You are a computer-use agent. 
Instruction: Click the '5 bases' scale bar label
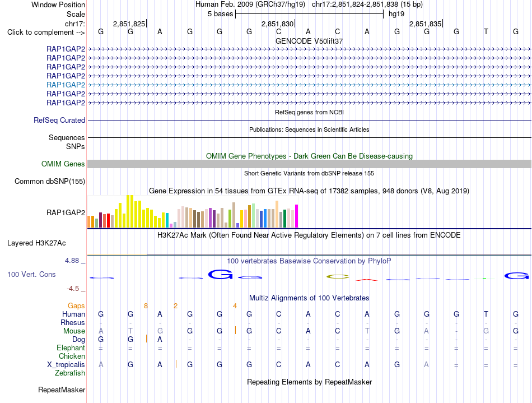221,14
